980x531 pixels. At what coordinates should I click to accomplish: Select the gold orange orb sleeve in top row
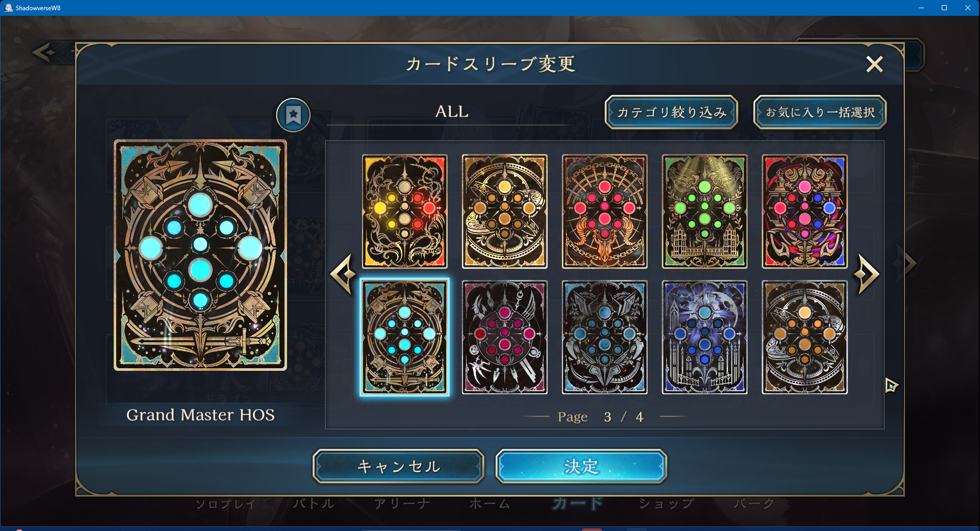click(x=505, y=211)
